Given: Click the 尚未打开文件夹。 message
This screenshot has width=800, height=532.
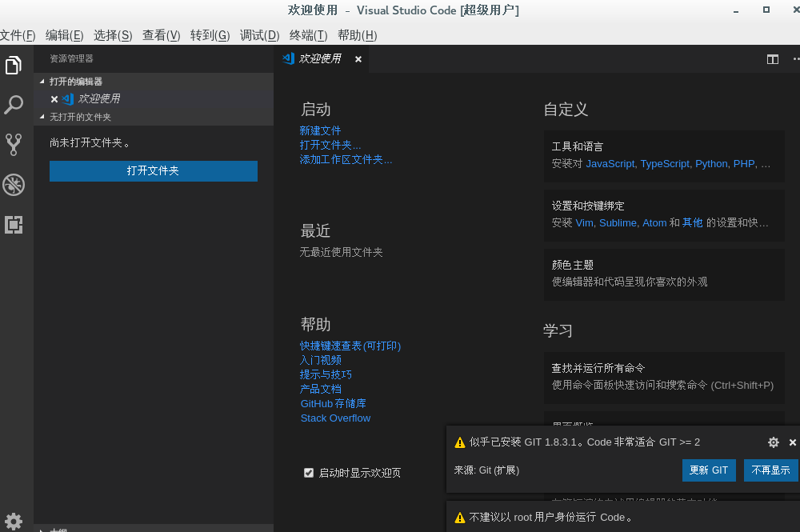Looking at the screenshot, I should tap(90, 143).
